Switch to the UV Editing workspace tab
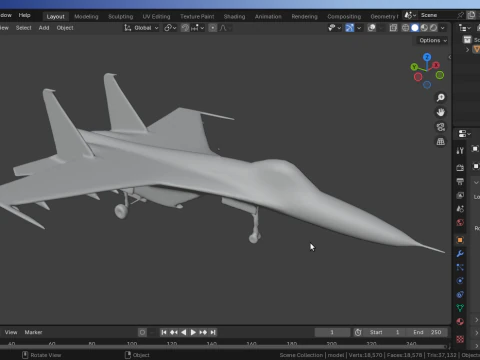Viewport: 480px width, 360px height. pos(156,16)
